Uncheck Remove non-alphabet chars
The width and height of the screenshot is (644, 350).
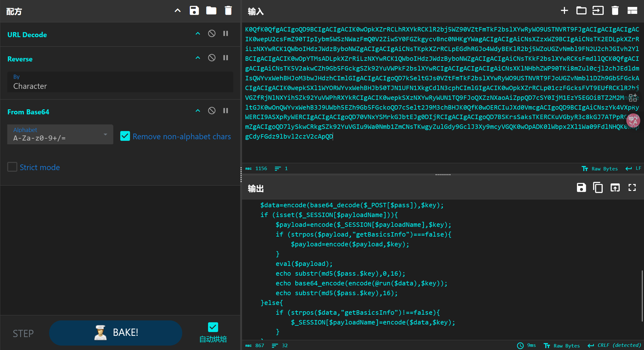pyautogui.click(x=125, y=136)
